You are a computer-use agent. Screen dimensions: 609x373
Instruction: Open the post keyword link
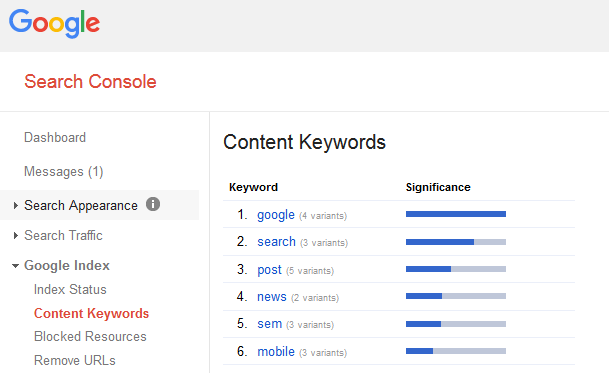pyautogui.click(x=269, y=270)
